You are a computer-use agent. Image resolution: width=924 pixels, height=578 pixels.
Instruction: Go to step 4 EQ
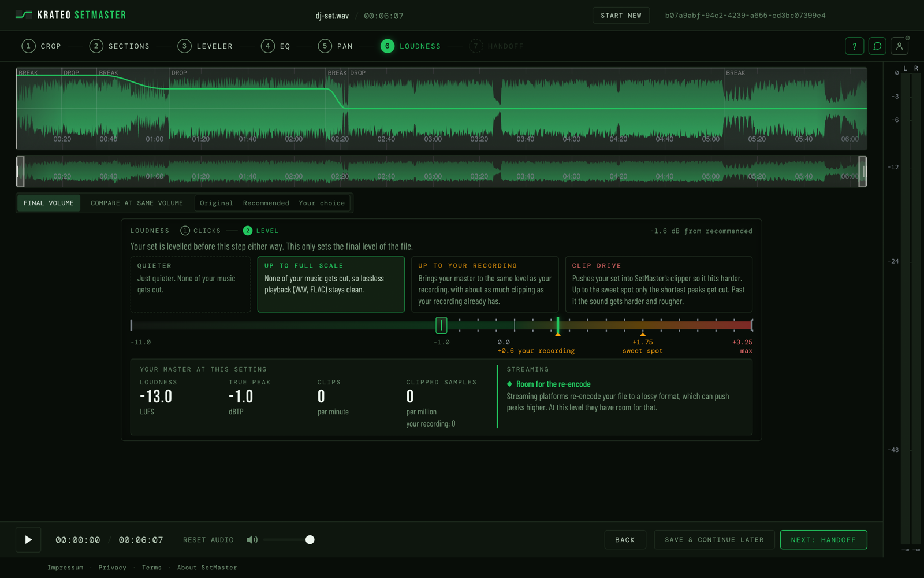(275, 46)
